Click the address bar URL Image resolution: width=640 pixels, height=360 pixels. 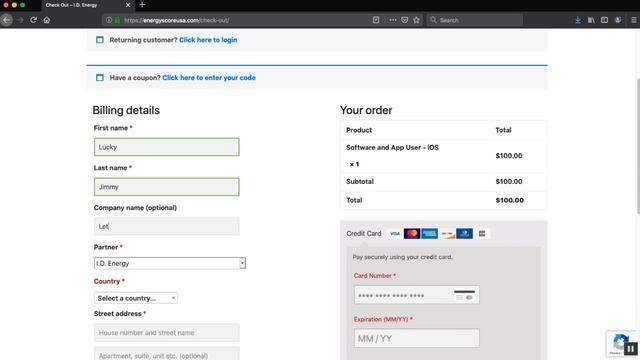tap(176, 20)
